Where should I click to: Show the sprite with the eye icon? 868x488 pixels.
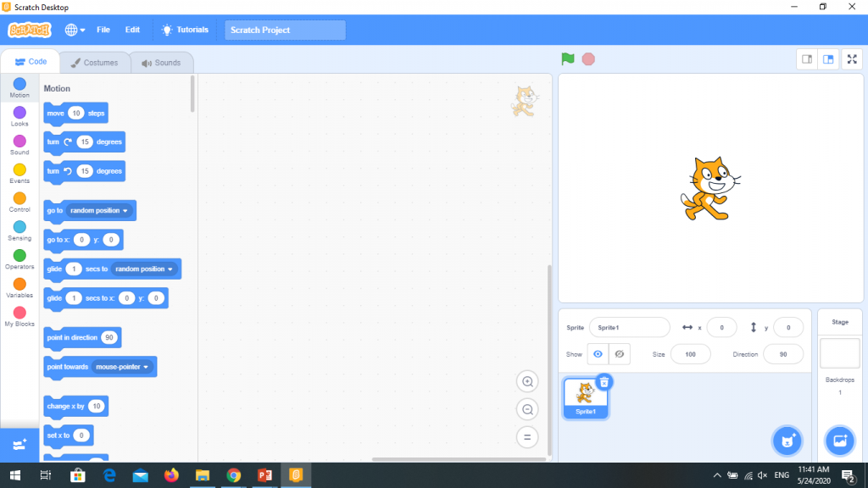pyautogui.click(x=598, y=354)
